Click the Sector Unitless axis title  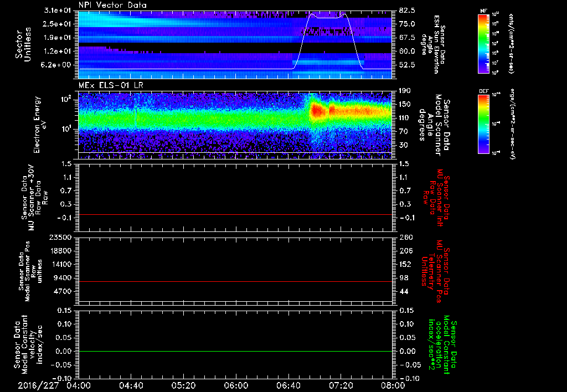click(23, 44)
